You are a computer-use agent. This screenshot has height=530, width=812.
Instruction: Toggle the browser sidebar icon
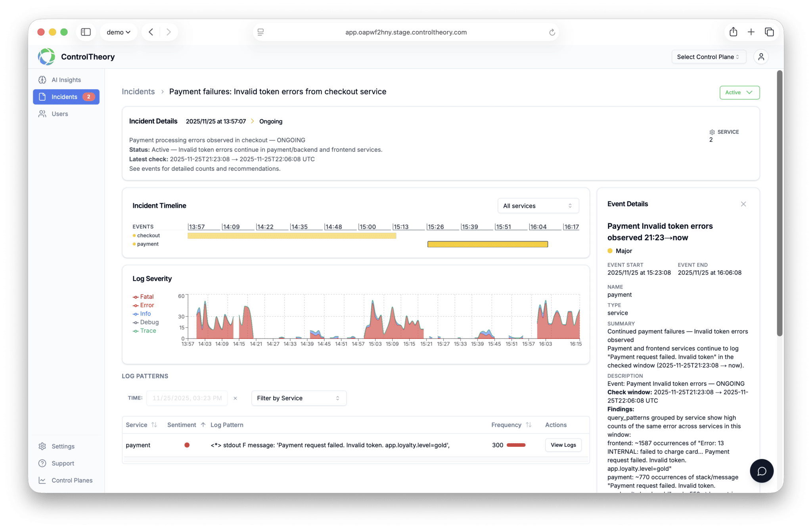pyautogui.click(x=86, y=32)
